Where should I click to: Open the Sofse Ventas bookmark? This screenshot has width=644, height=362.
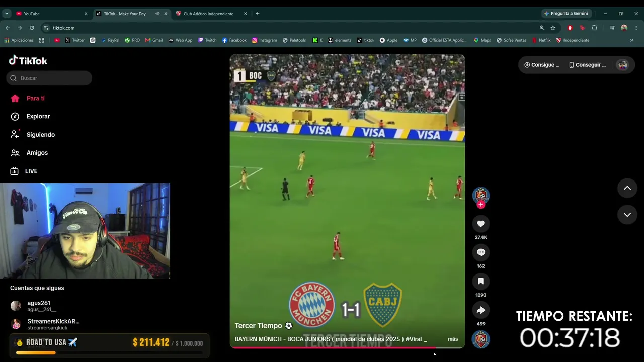pyautogui.click(x=511, y=40)
